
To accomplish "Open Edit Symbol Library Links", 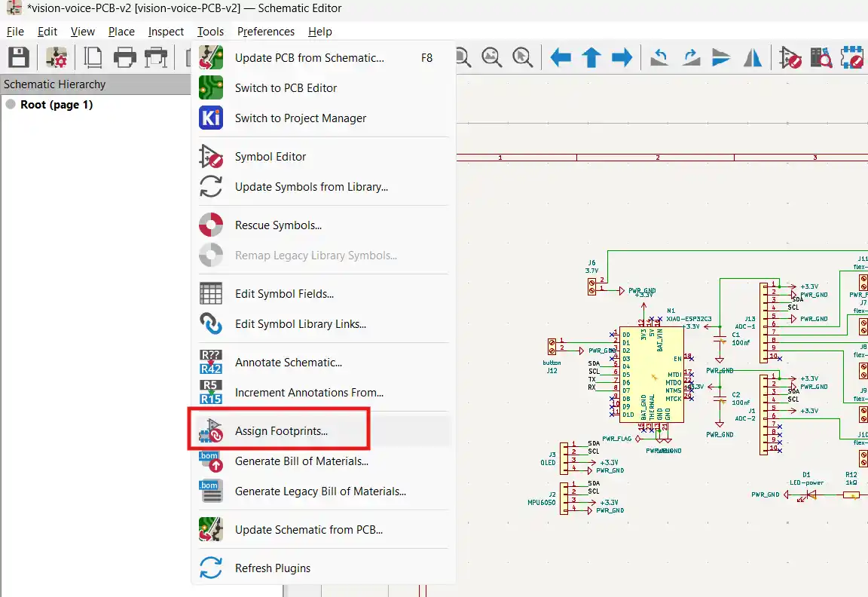I will [323, 324].
